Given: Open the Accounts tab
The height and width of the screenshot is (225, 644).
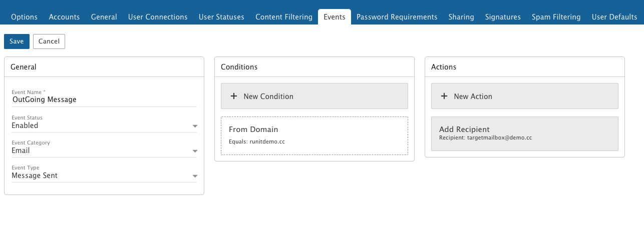Looking at the screenshot, I should coord(64,17).
